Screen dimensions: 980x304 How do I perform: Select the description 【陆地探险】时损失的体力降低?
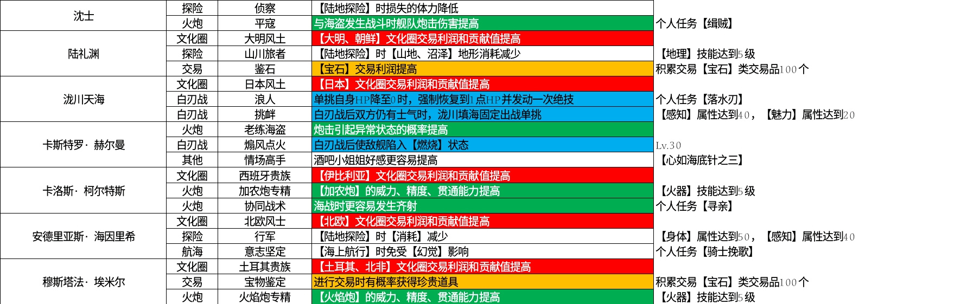[482, 8]
